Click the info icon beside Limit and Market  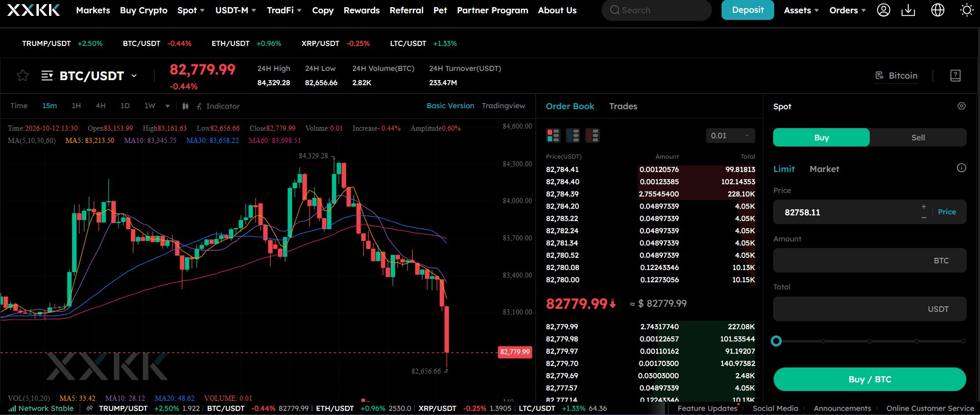click(962, 168)
